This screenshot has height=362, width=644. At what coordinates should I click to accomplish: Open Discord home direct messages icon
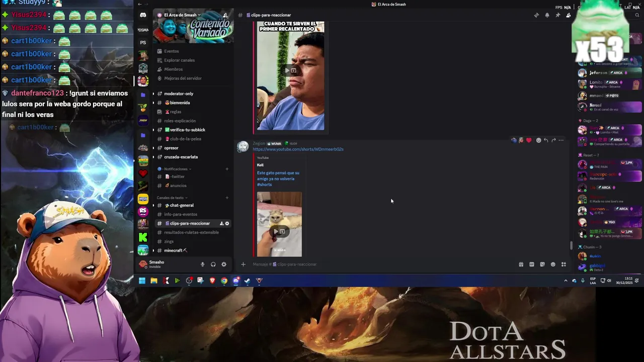(143, 15)
